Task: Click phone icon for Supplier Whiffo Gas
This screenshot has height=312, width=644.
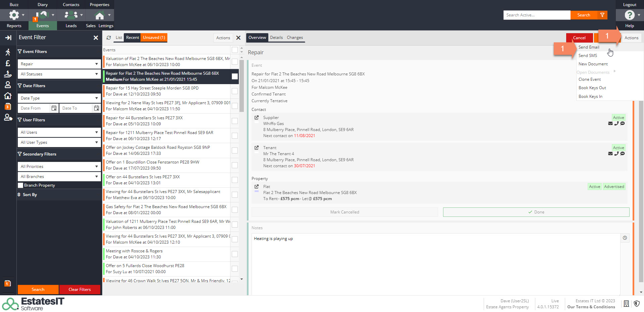Action: 616,124
